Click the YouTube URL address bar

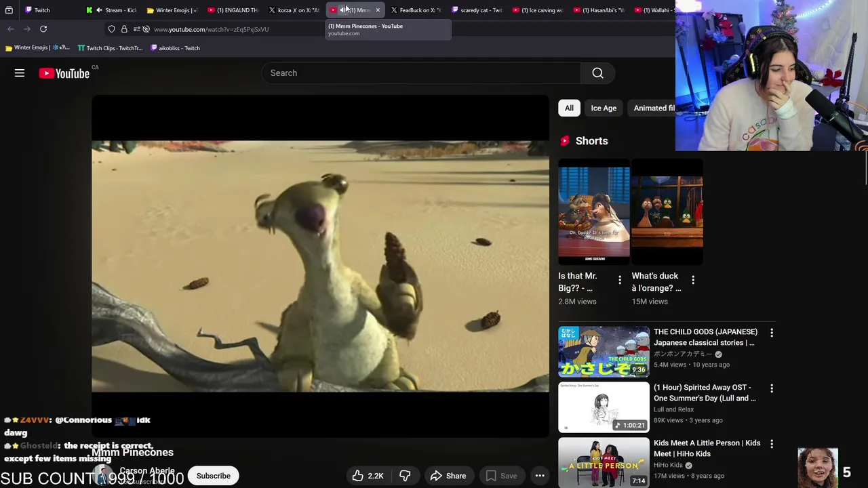pyautogui.click(x=211, y=29)
